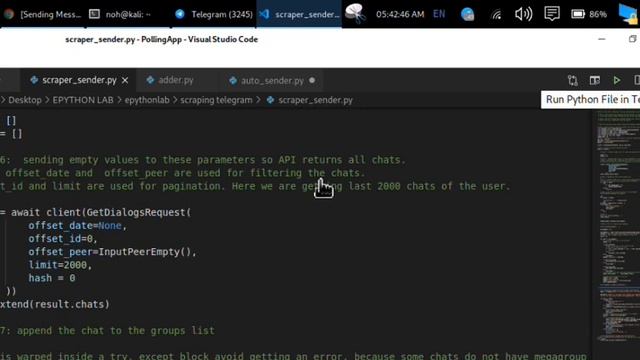Screen dimensions: 640x360
Task: Select EPYTHON LAB in the breadcrumb path
Action: coord(83,100)
